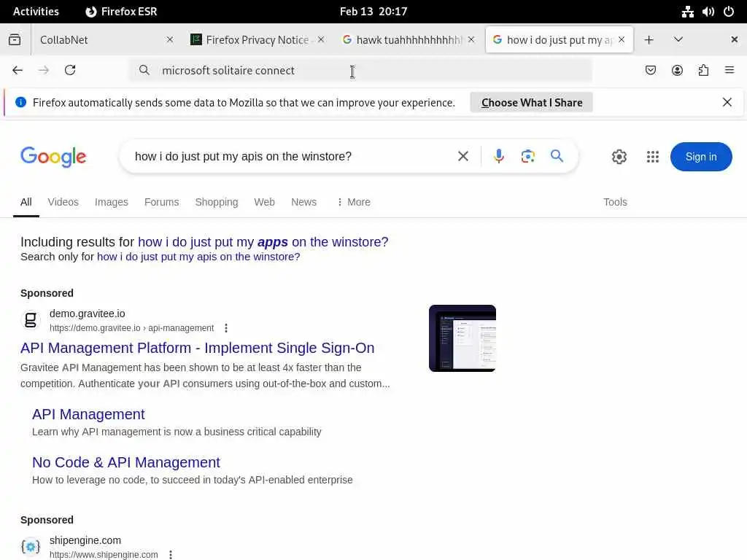Open the demo.gravitee.io ad options dots
The width and height of the screenshot is (747, 560).
[226, 328]
